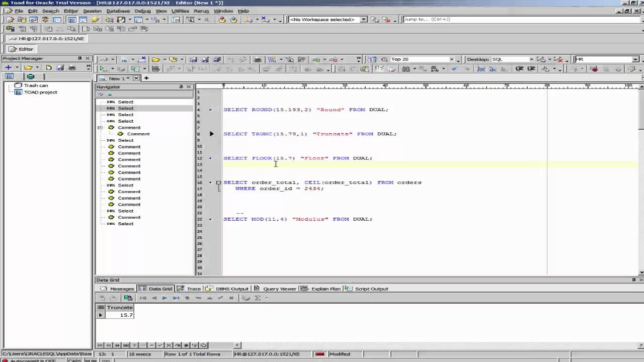Close the Navigator panel

tap(189, 87)
